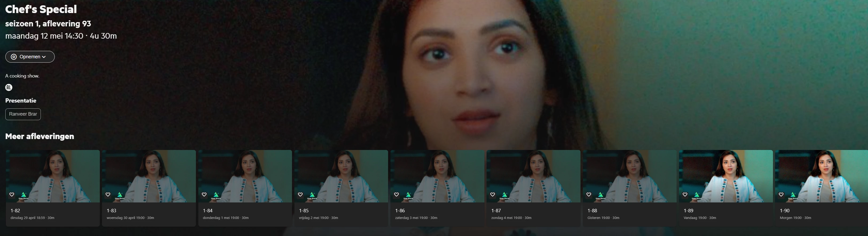Select the episode title 1-88
This screenshot has width=868, height=236.
(x=592, y=211)
